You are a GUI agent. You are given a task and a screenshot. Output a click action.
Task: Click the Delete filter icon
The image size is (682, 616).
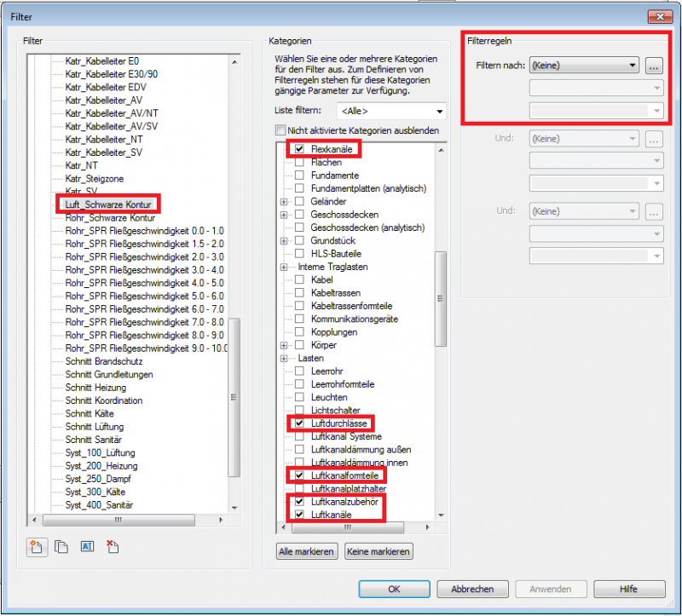coord(111,547)
